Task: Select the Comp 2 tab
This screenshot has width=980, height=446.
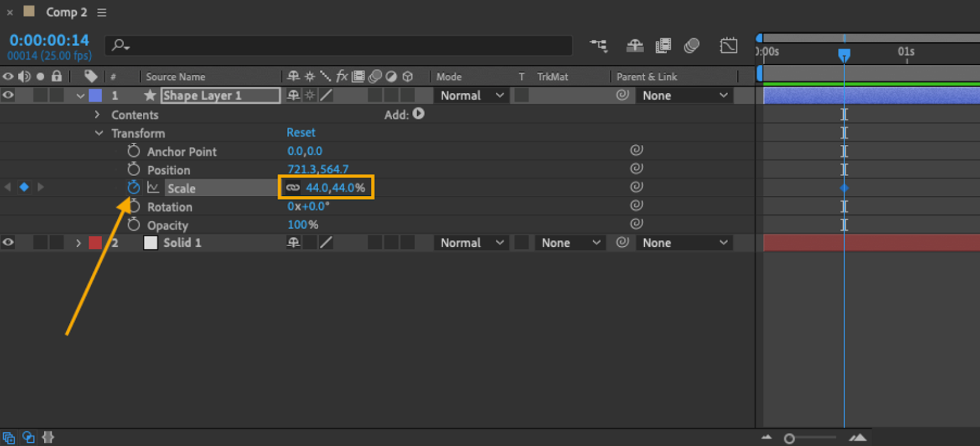Action: click(x=66, y=13)
